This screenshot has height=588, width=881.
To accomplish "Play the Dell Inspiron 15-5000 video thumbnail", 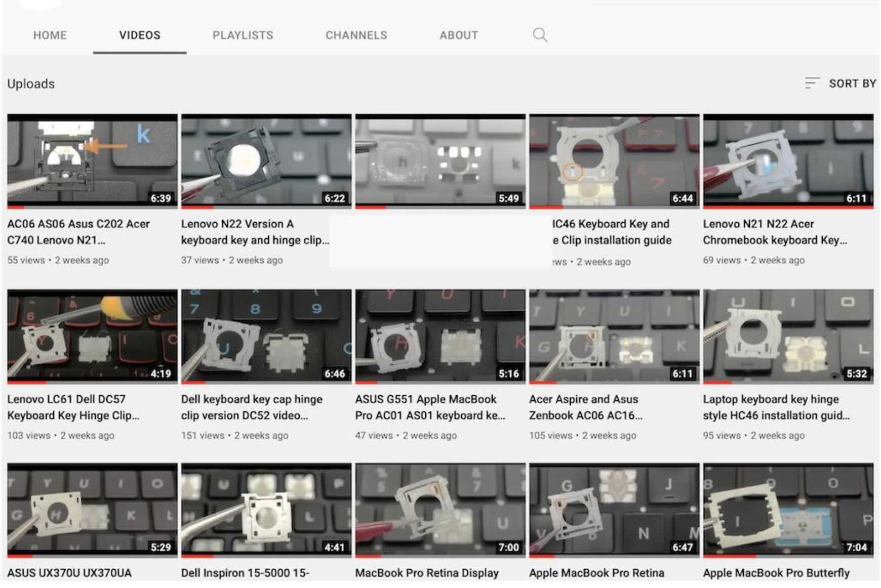I will coord(266,510).
